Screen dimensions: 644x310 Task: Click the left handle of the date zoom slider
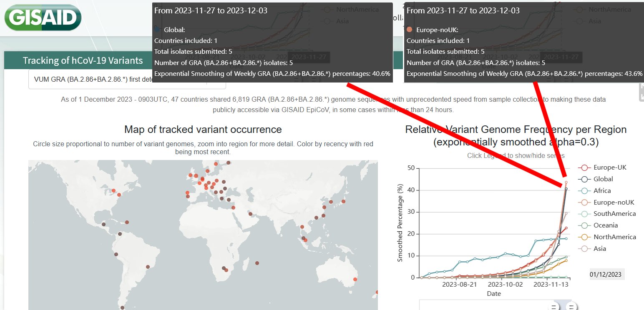pyautogui.click(x=554, y=307)
